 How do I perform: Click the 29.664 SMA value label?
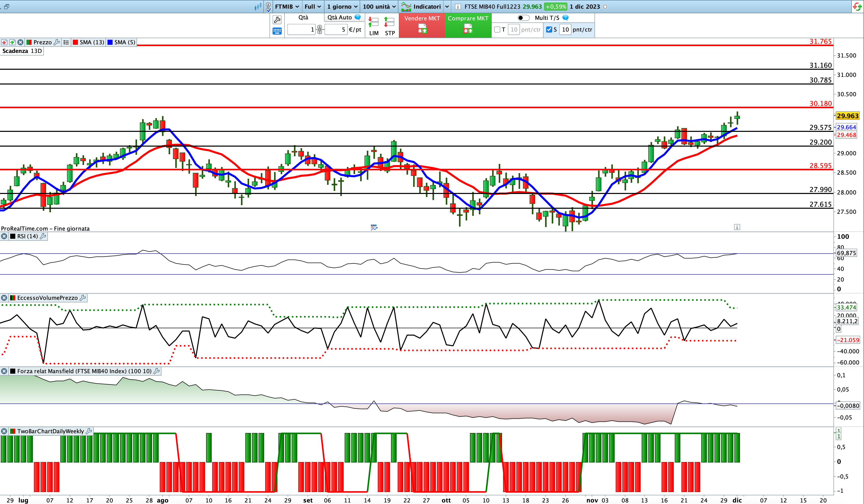pyautogui.click(x=846, y=128)
